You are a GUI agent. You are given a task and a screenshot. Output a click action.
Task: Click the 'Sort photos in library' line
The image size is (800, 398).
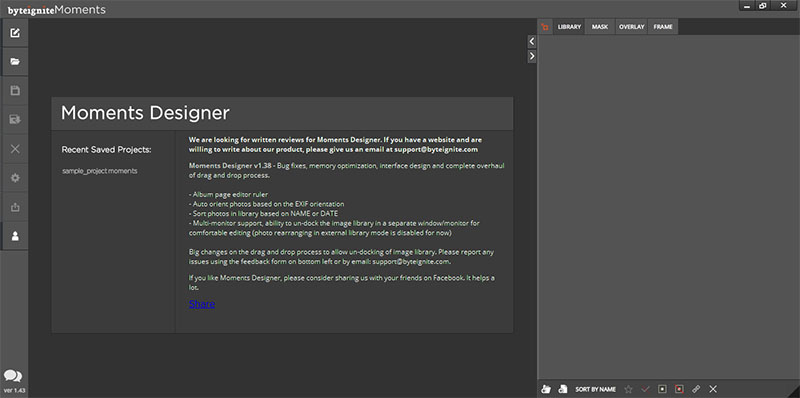coord(263,213)
